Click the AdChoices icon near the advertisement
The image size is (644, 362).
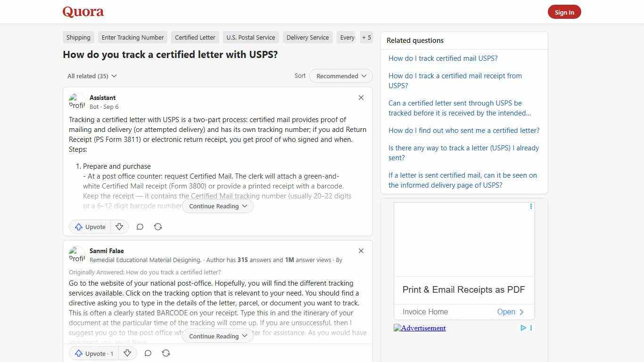(523, 328)
